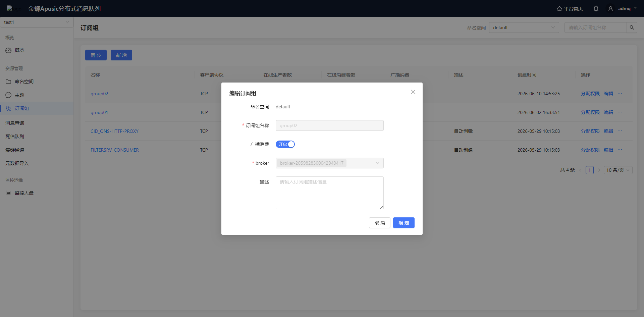Click more actions ellipsis for group02 row
Image resolution: width=644 pixels, height=317 pixels.
pos(620,94)
